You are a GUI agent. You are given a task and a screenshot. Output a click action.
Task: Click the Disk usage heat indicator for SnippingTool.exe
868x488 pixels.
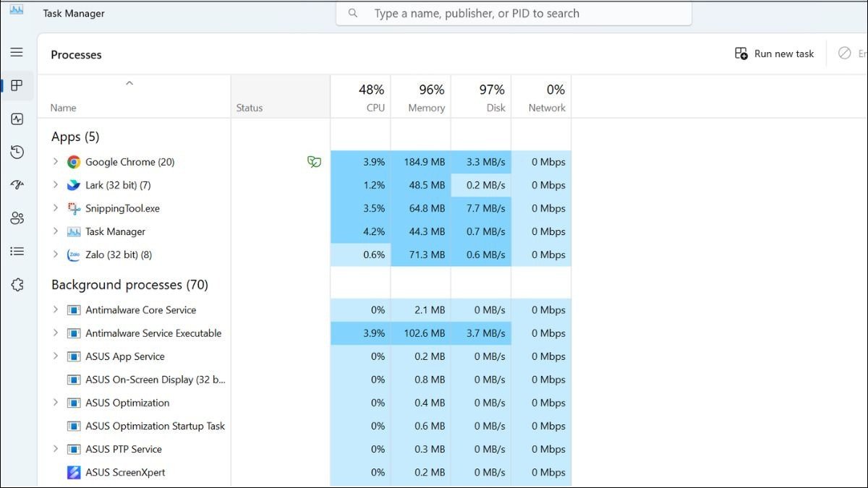point(481,208)
